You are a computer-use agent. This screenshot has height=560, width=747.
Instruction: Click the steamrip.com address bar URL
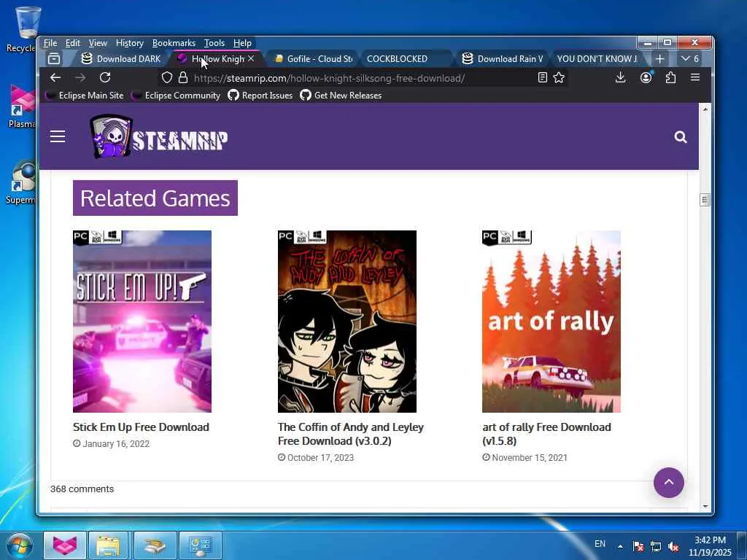[x=329, y=78]
